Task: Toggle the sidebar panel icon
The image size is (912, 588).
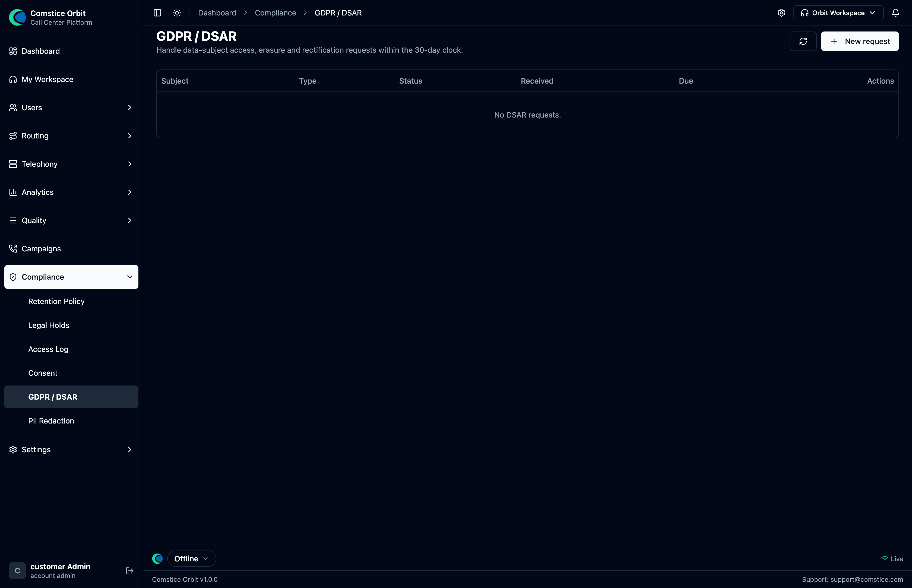Action: [157, 13]
